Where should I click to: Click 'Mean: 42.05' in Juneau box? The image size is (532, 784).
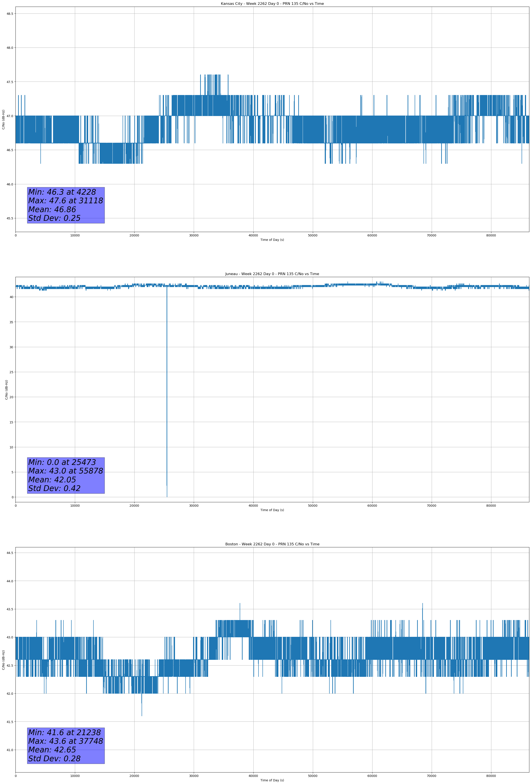click(52, 480)
